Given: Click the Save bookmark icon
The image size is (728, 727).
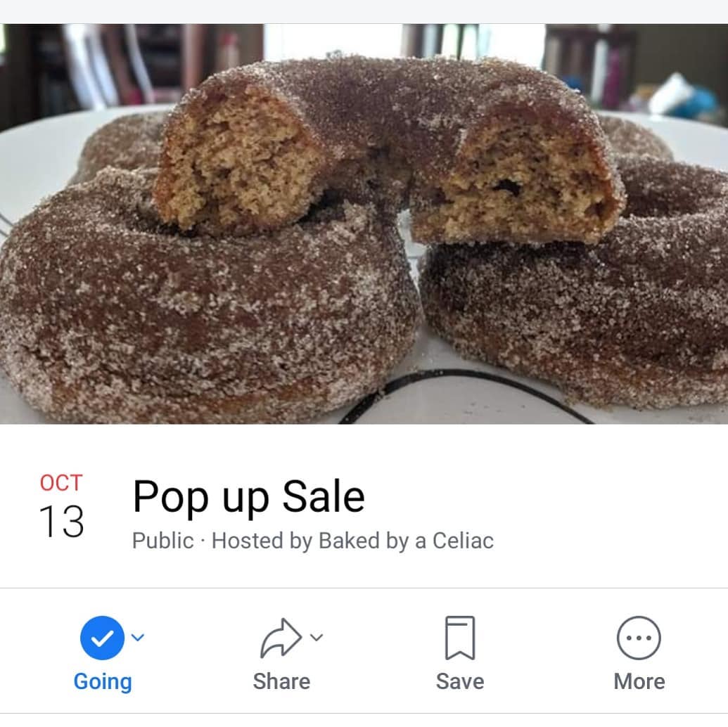Looking at the screenshot, I should pos(459,638).
